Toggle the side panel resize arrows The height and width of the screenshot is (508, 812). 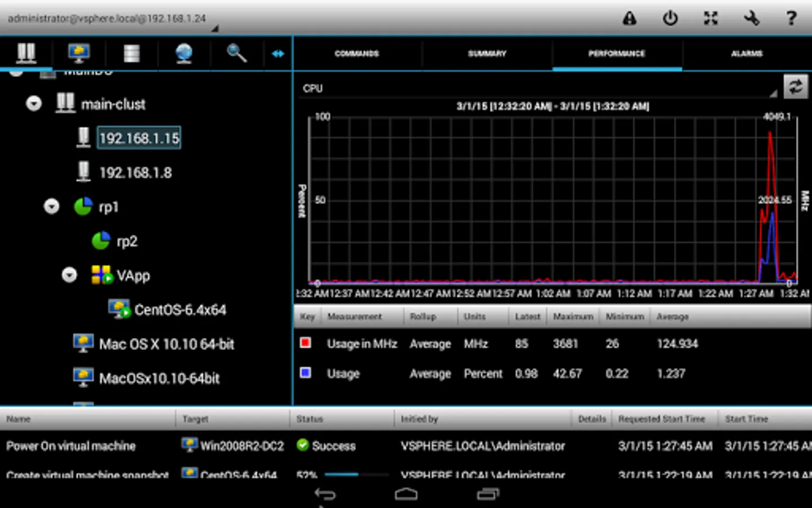278,54
